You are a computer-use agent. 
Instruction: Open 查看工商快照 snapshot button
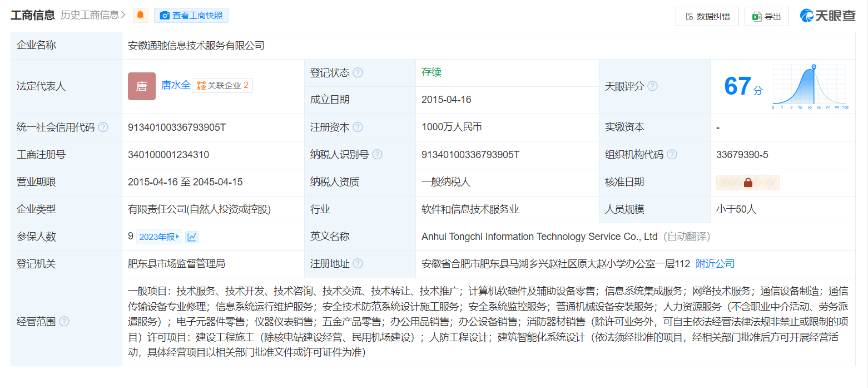point(191,16)
